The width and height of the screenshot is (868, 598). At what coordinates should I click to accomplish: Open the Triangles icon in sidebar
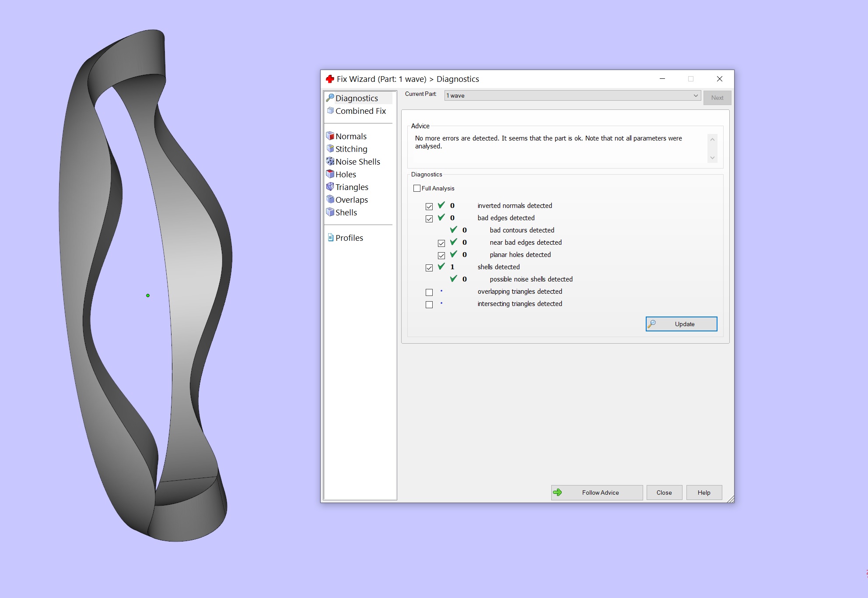tap(330, 187)
